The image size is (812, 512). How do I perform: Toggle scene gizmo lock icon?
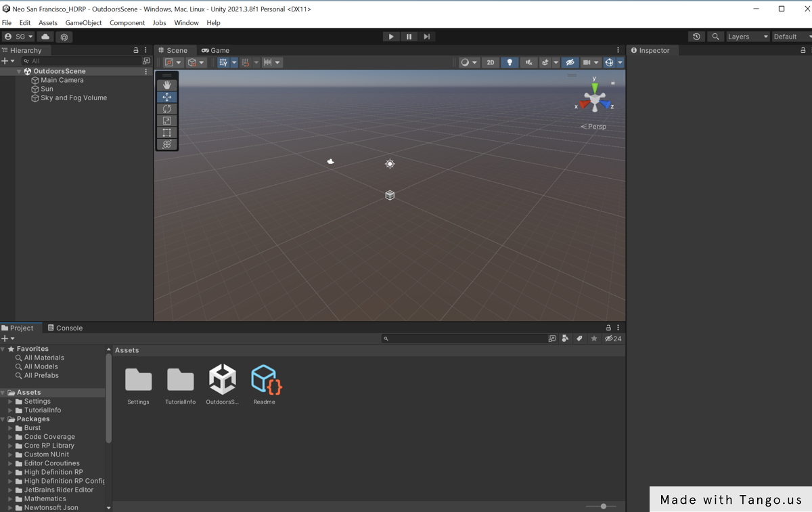coord(613,83)
